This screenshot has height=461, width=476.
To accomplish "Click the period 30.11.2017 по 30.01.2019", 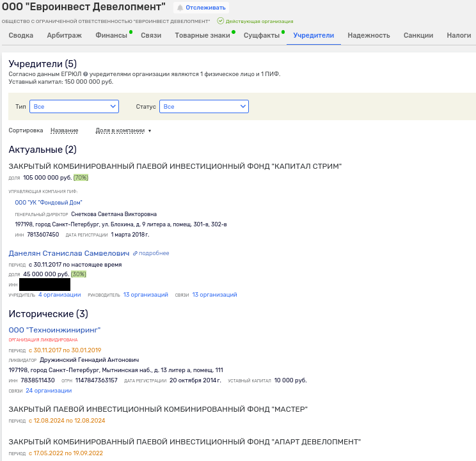I will [65, 350].
